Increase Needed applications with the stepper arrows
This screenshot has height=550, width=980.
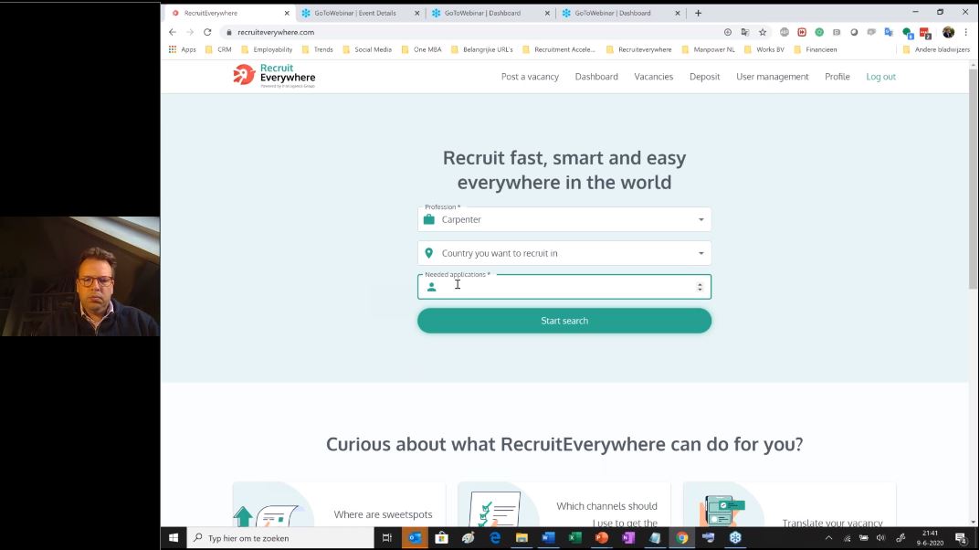click(700, 283)
